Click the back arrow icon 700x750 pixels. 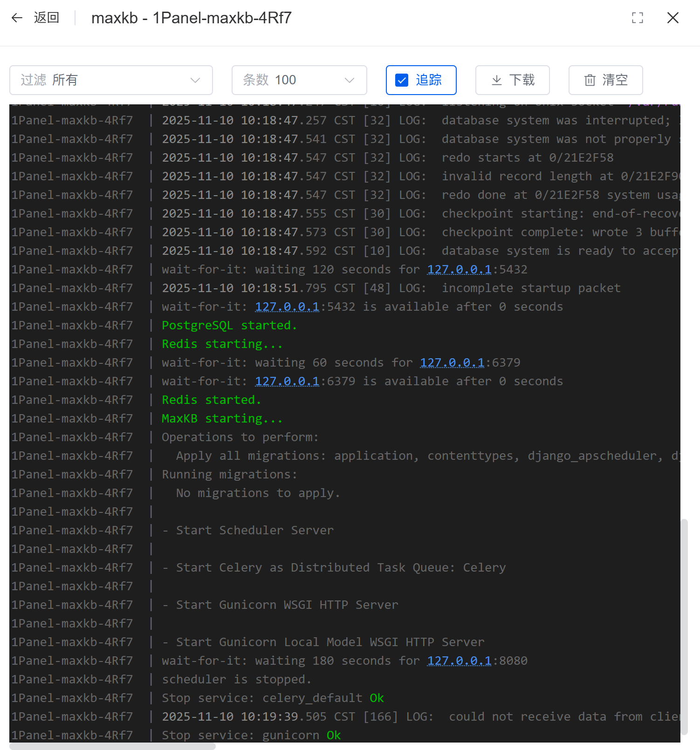(x=17, y=18)
